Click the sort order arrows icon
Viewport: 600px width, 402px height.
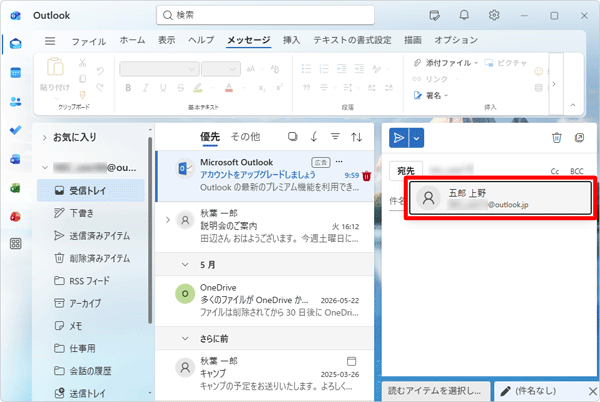[x=357, y=137]
